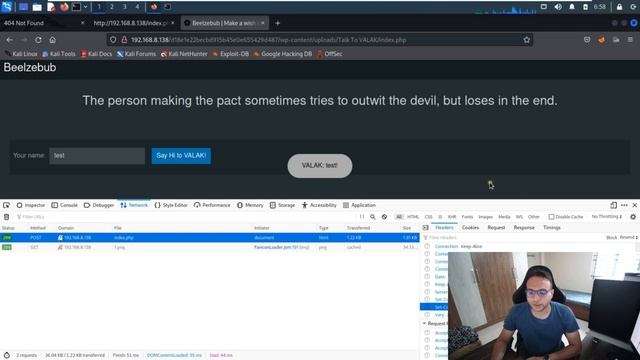Open the Application devtools tab
Image resolution: width=640 pixels, height=360 pixels.
tap(359, 205)
